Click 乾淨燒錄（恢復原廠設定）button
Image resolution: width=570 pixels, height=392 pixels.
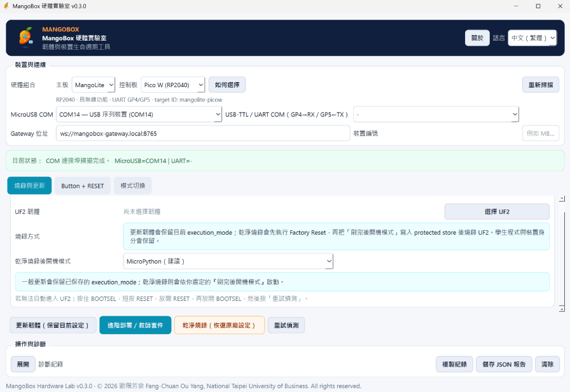click(x=219, y=325)
